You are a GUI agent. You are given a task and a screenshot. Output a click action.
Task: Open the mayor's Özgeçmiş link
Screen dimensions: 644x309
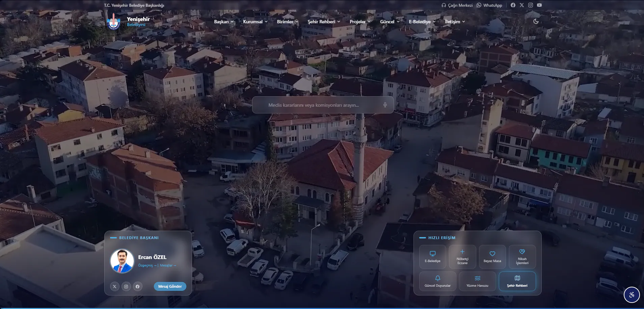point(147,265)
